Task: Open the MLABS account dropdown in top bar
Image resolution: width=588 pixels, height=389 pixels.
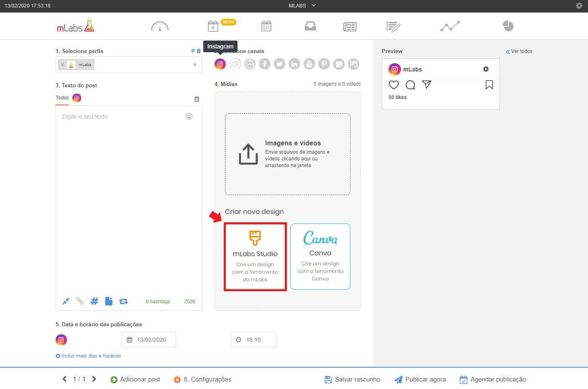Action: pos(302,6)
